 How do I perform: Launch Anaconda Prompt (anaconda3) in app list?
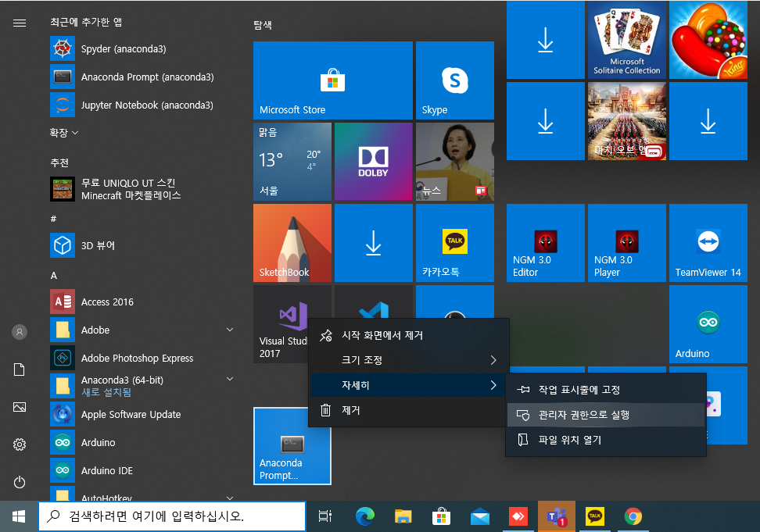(141, 77)
